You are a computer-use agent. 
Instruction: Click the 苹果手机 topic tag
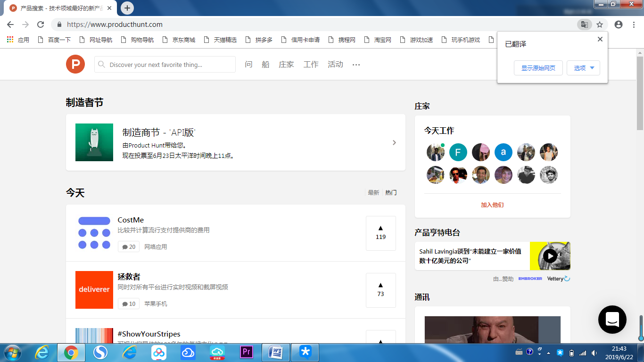click(156, 304)
